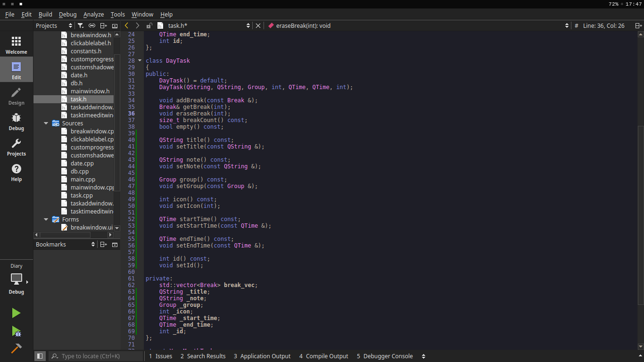Open the Filter Tree icon in Projects panel
Image resolution: width=644 pixels, height=362 pixels.
[x=81, y=25]
